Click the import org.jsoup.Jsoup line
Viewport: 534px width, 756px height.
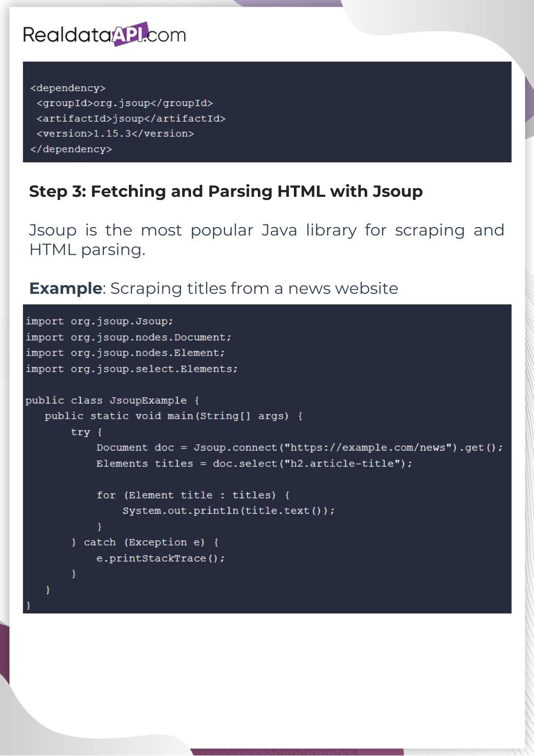pyautogui.click(x=99, y=322)
